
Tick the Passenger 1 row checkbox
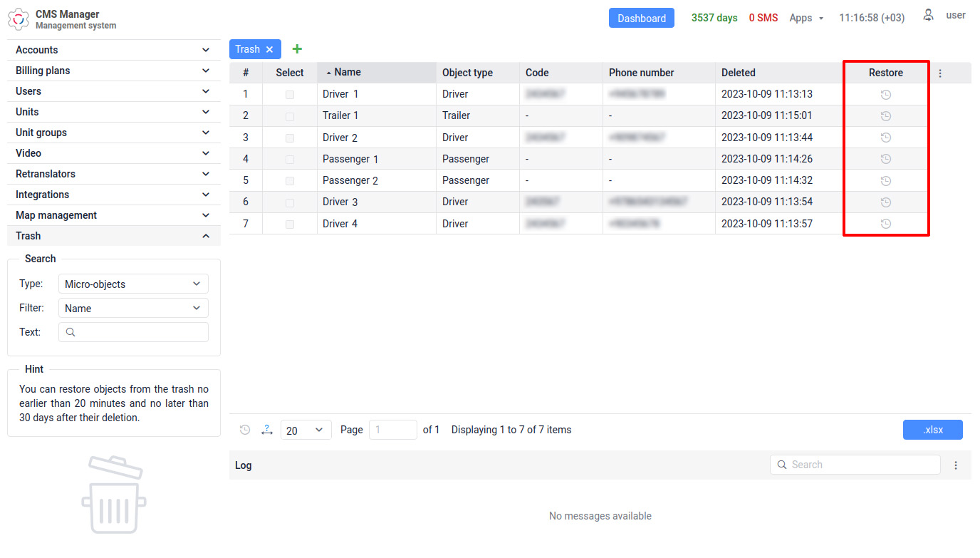[x=290, y=159]
